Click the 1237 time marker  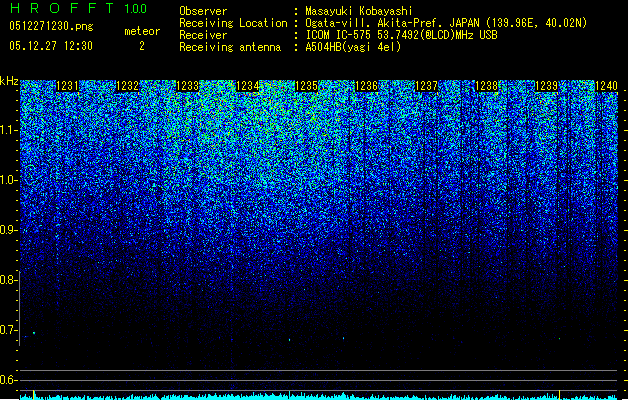click(x=426, y=86)
